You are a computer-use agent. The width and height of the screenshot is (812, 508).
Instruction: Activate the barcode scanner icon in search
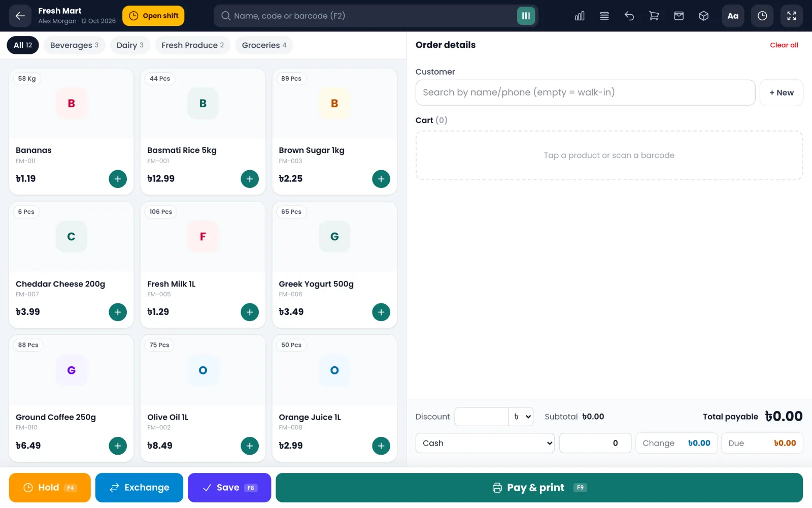(x=526, y=16)
